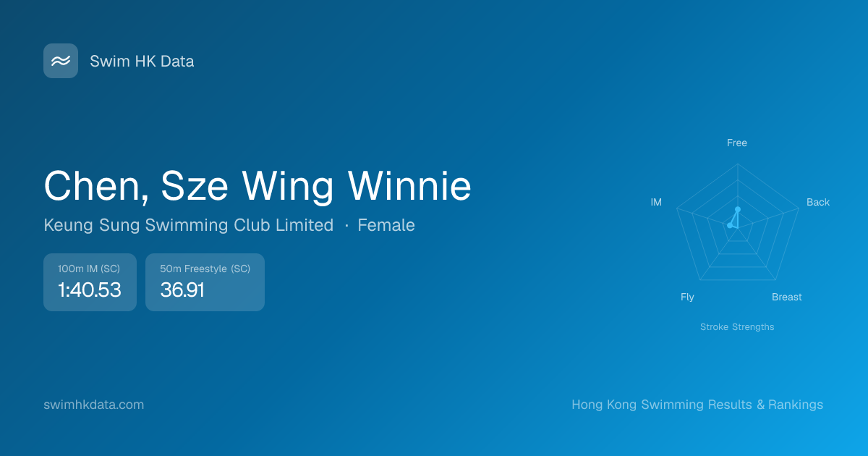The width and height of the screenshot is (868, 456).
Task: Click the Free axis label on radar chart
Action: point(737,143)
